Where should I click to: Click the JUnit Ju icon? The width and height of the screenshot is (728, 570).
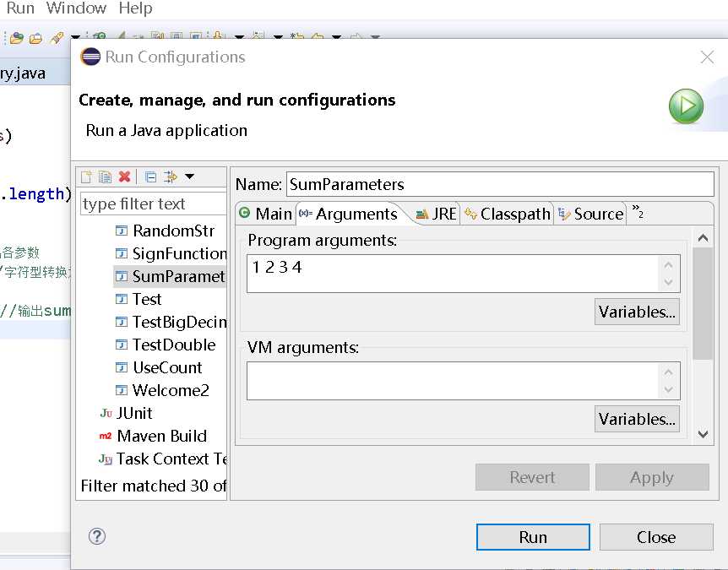point(106,413)
